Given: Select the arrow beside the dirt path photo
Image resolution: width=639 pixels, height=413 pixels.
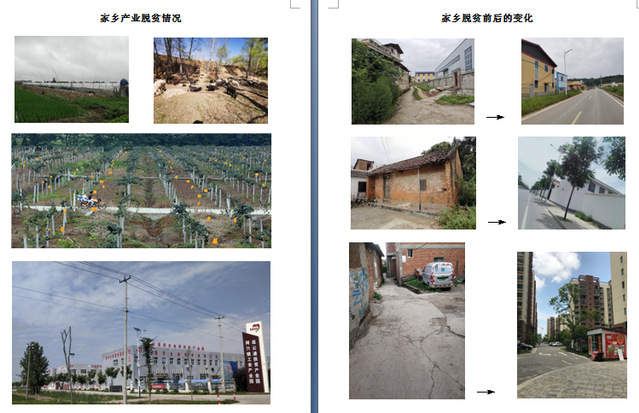Looking at the screenshot, I should point(495,117).
